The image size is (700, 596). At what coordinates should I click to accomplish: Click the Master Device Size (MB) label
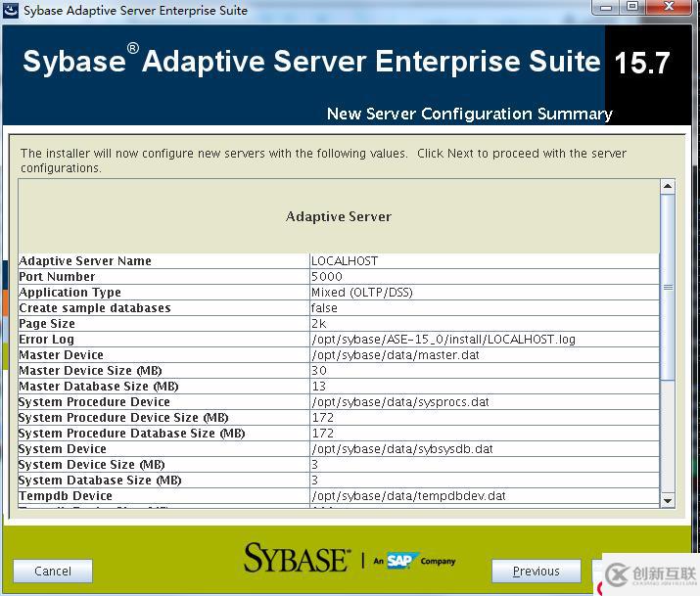[90, 370]
